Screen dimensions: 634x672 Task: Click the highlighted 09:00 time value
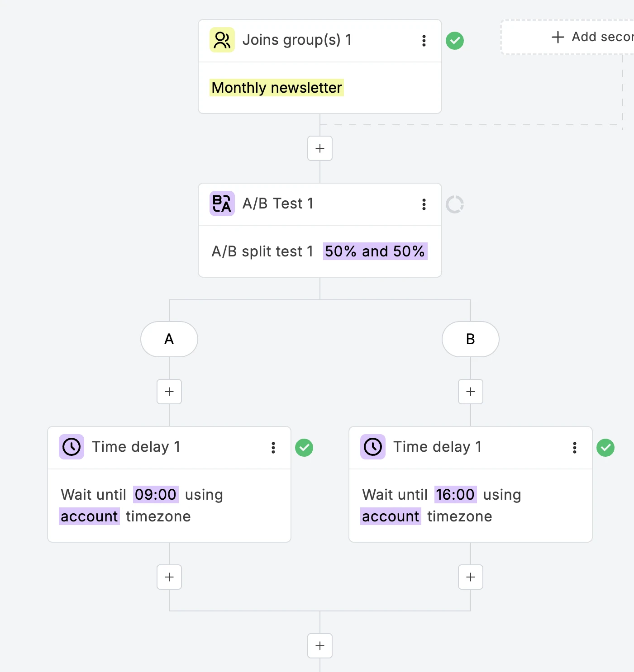point(156,494)
